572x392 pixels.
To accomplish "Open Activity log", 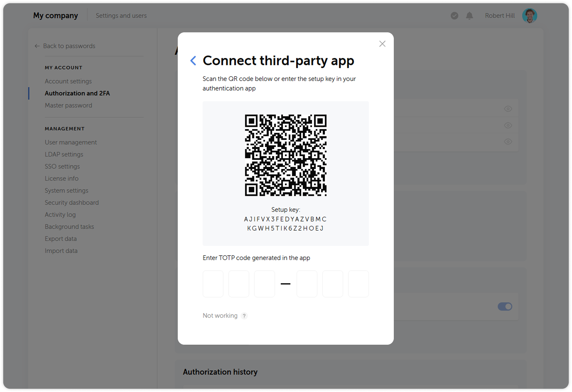I will coord(60,215).
